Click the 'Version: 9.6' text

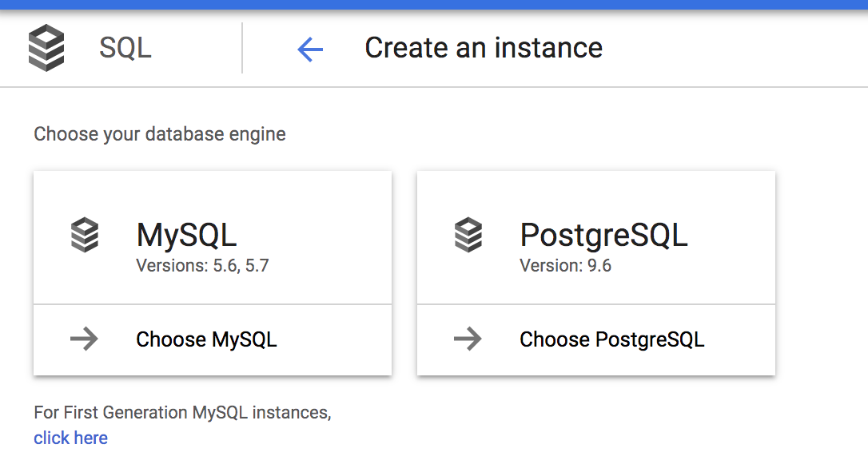click(565, 266)
